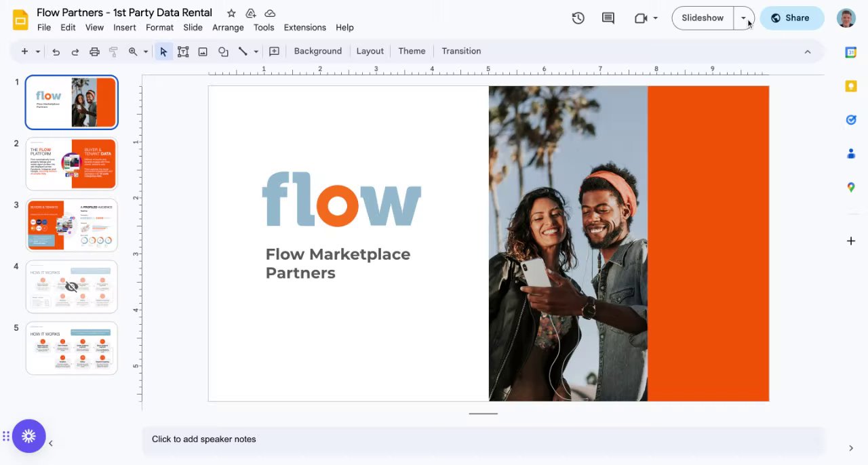Screen dimensions: 868x465
Task: Open the zoom level dropdown arrow
Action: (x=146, y=52)
